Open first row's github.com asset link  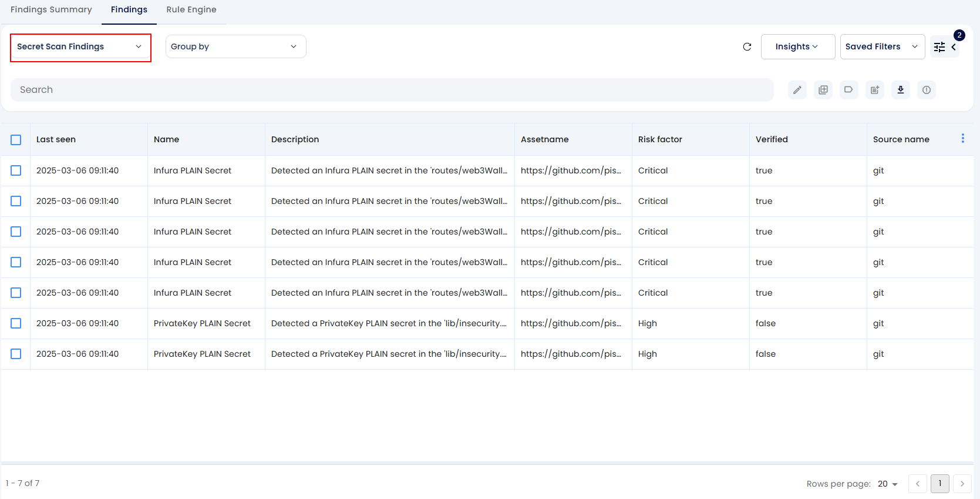point(571,170)
